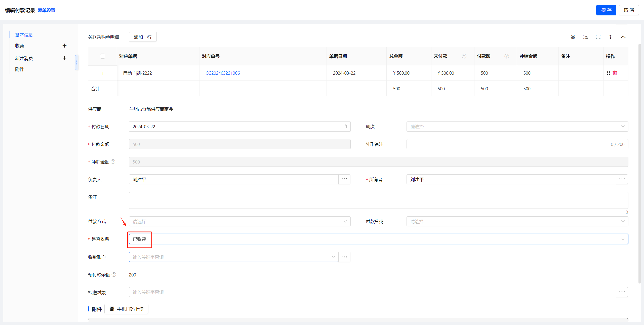
Task: Click help icon next to 预付款余额
Action: tap(114, 275)
